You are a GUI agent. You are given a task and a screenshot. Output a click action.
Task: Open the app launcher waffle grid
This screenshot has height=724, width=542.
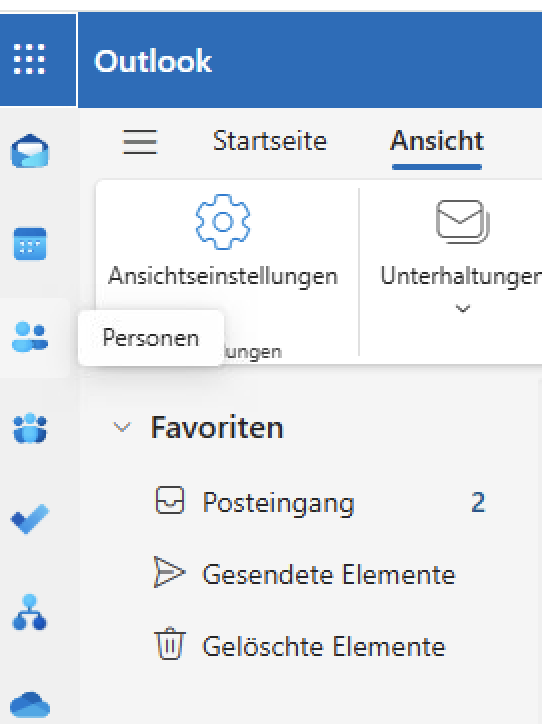click(29, 59)
